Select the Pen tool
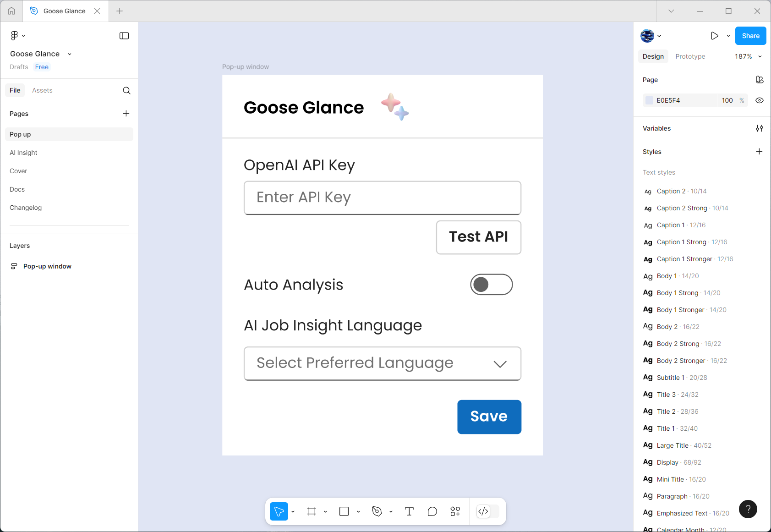The image size is (771, 532). point(377,511)
